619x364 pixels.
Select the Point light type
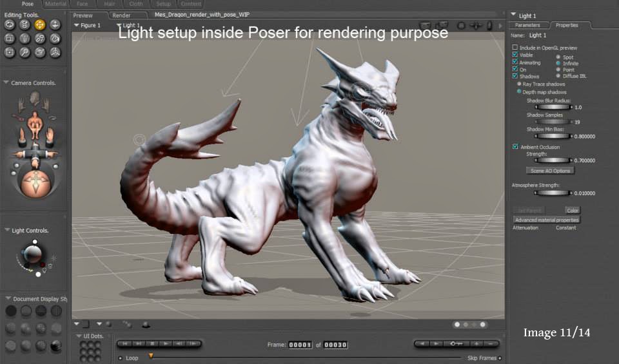pyautogui.click(x=558, y=70)
